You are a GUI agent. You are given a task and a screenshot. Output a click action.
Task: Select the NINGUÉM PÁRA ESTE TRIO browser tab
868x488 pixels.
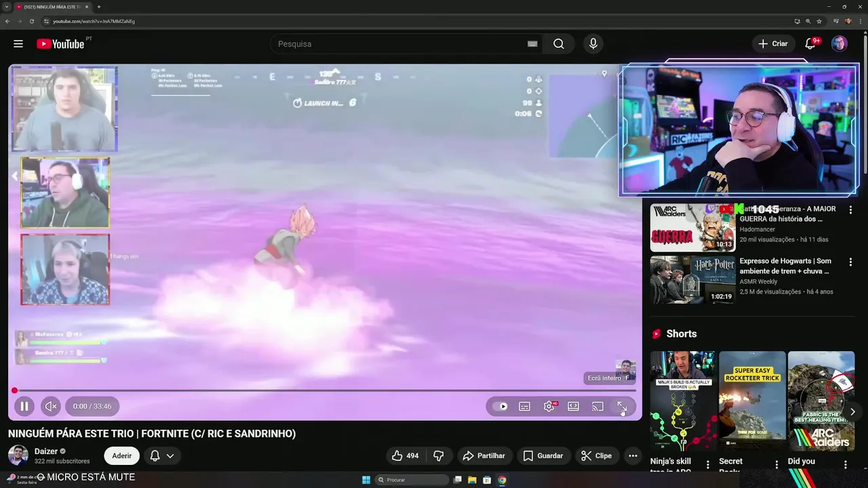(x=52, y=7)
